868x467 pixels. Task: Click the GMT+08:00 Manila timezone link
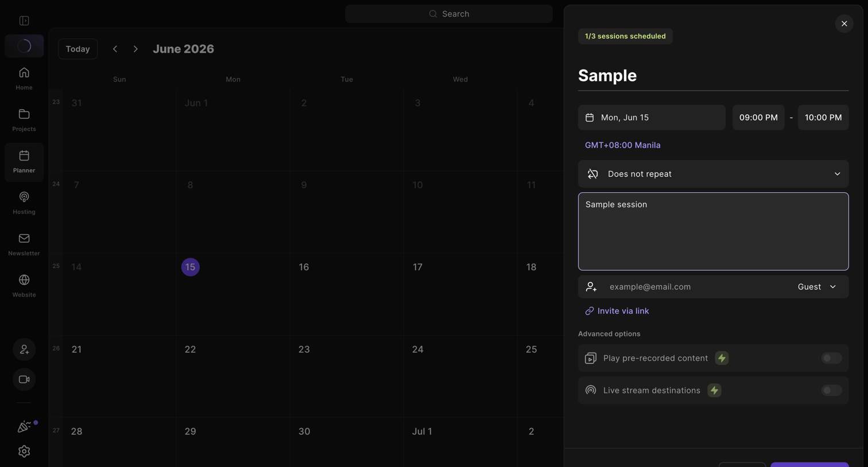pyautogui.click(x=622, y=145)
